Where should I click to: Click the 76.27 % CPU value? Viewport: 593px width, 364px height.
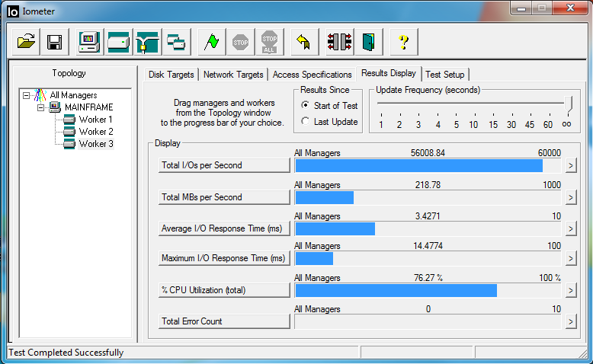[428, 278]
